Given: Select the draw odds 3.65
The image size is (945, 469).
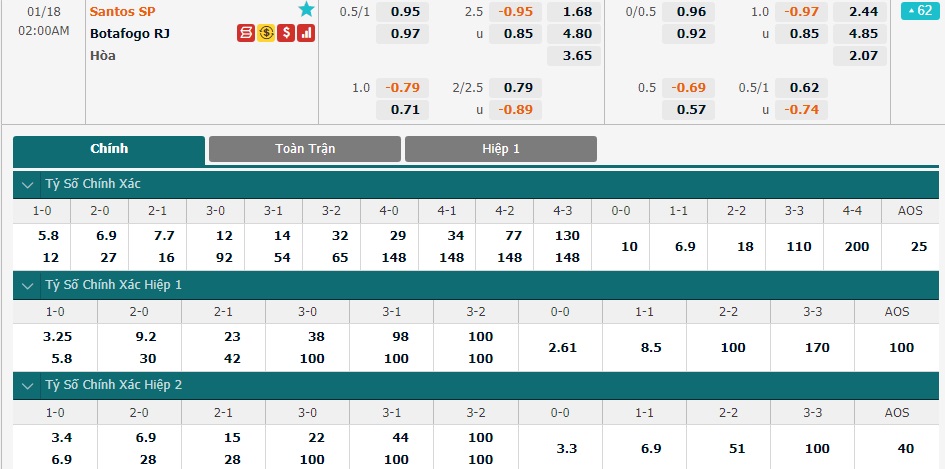Looking at the screenshot, I should pyautogui.click(x=574, y=55).
